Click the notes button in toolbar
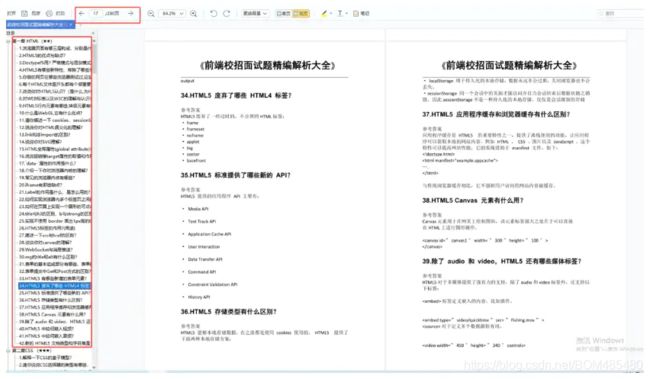 pyautogui.click(x=361, y=13)
